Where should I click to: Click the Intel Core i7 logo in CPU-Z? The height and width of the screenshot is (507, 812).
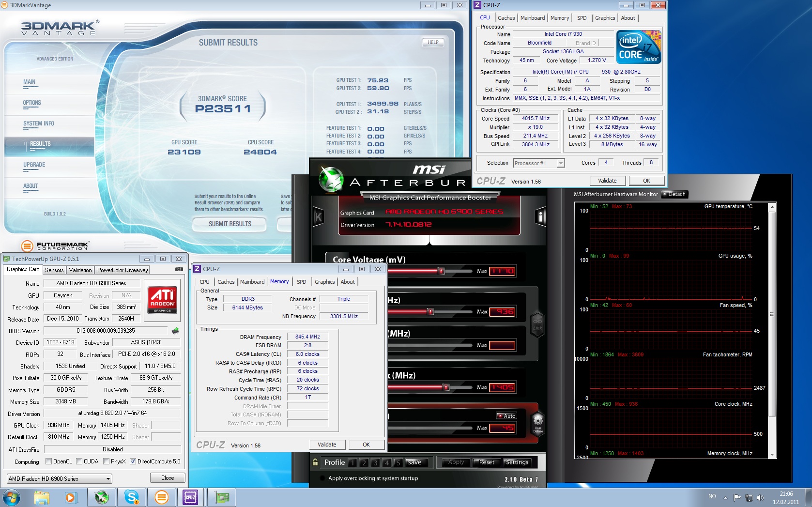[639, 47]
